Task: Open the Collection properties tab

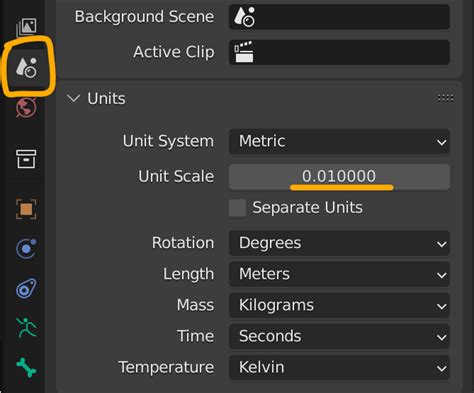Action: point(26,159)
